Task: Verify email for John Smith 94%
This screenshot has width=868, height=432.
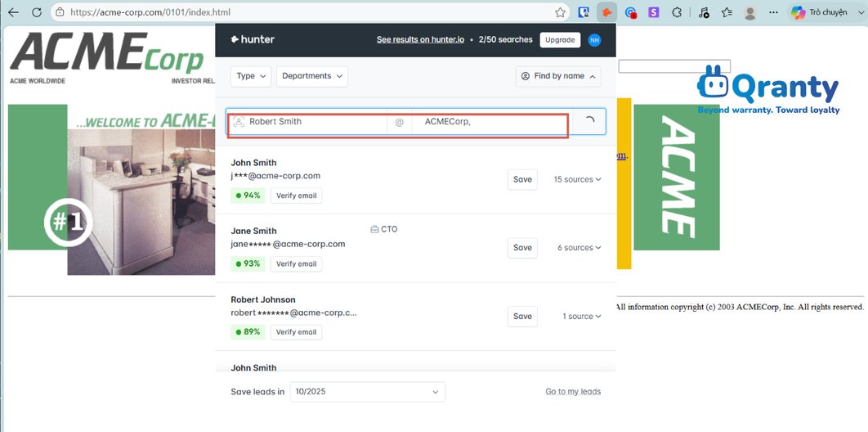Action: (296, 196)
